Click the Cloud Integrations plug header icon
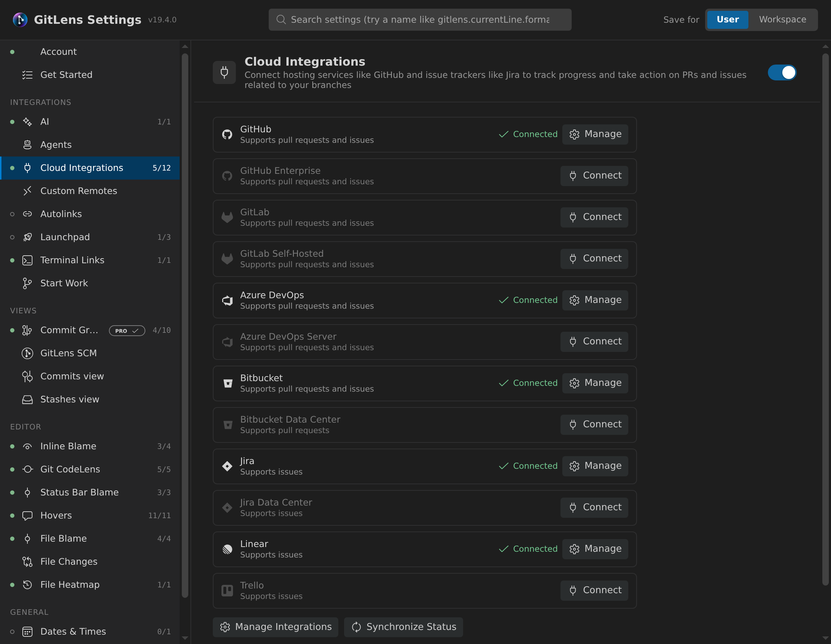This screenshot has height=644, width=831. pyautogui.click(x=224, y=72)
